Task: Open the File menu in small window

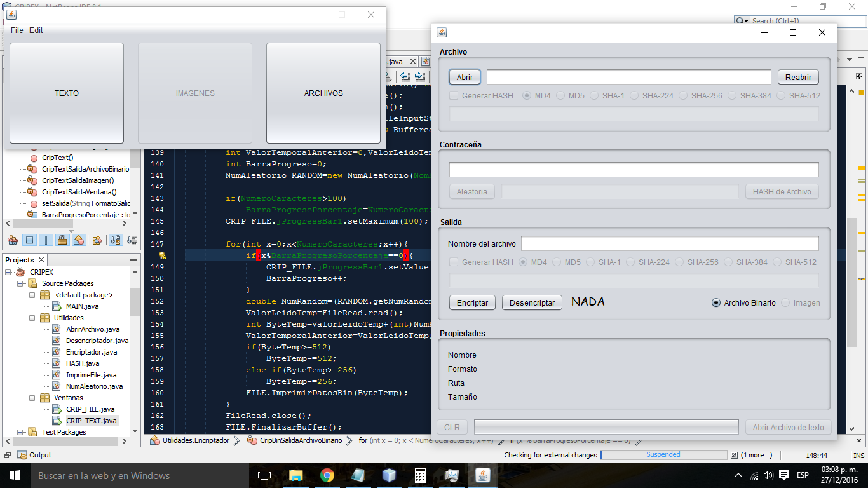Action: pyautogui.click(x=17, y=30)
